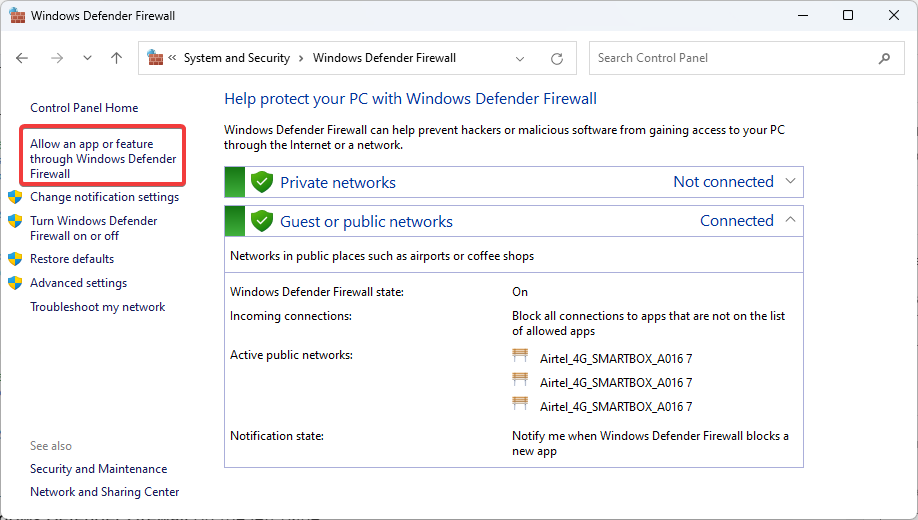
Task: Go up one level with the Up arrow
Action: [117, 58]
